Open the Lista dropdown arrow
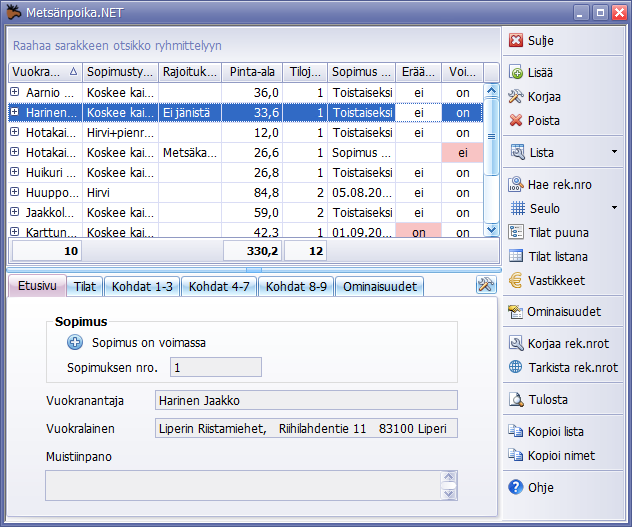Image resolution: width=632 pixels, height=527 pixels. click(x=613, y=153)
